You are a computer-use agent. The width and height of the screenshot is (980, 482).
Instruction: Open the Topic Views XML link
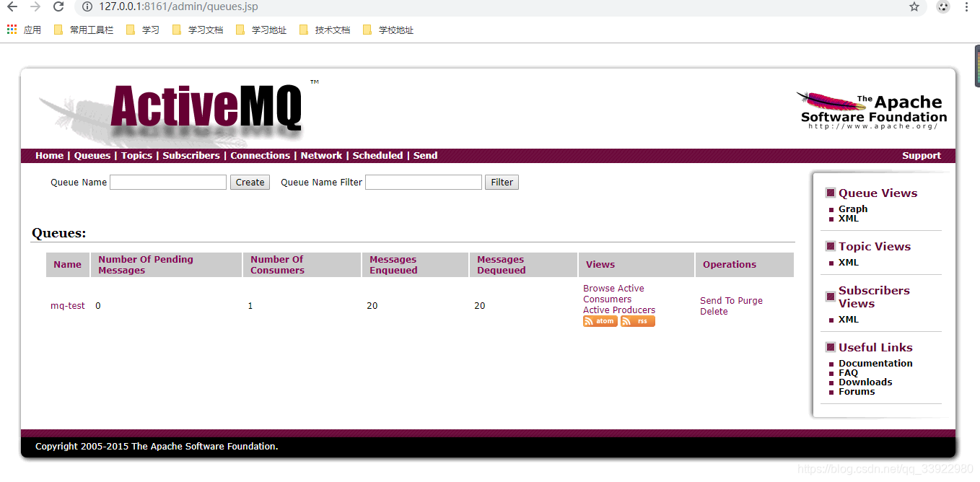click(x=849, y=263)
